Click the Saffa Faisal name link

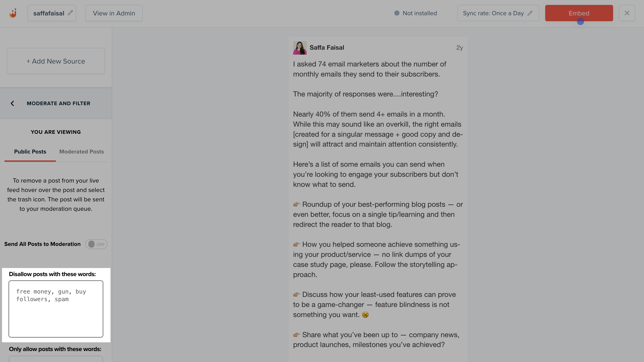coord(327,47)
